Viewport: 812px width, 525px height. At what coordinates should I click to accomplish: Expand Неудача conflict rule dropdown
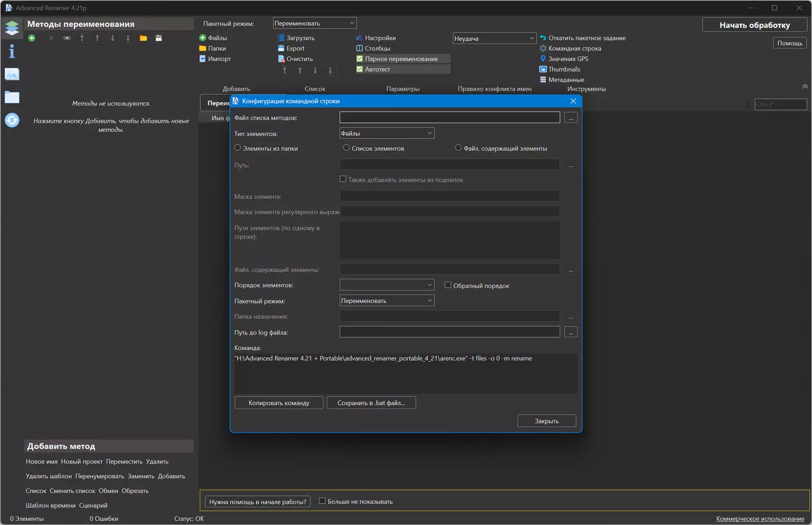pyautogui.click(x=494, y=39)
